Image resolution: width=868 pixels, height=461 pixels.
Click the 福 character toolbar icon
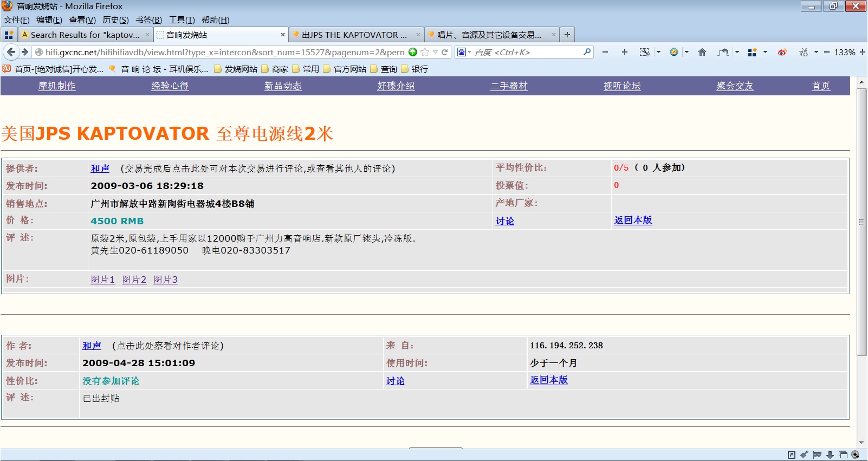804,52
